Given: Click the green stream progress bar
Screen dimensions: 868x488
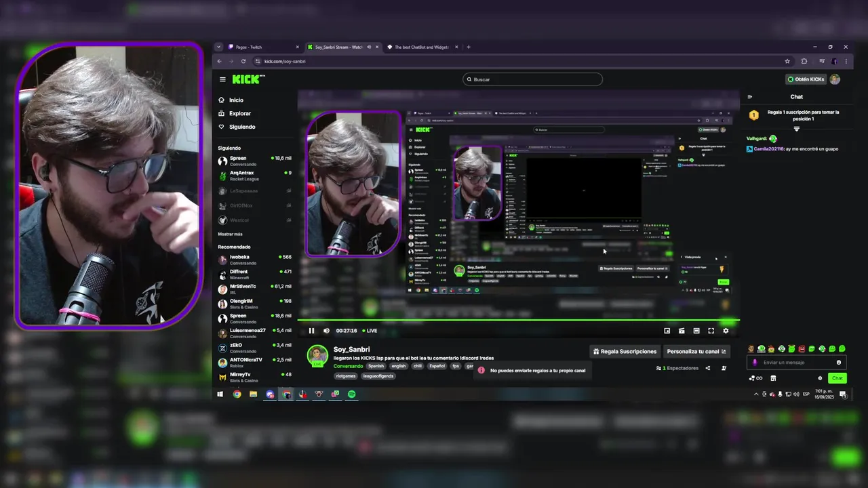Looking at the screenshot, I should pos(518,320).
